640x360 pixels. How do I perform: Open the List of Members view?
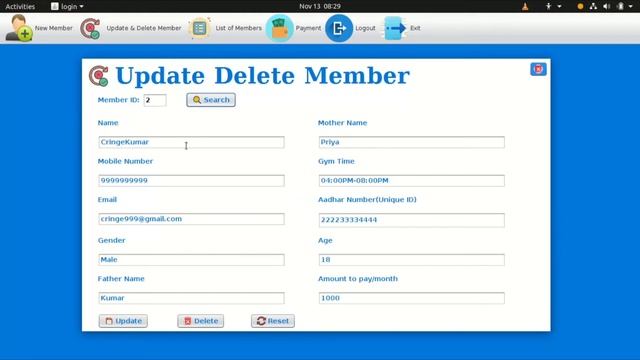tap(226, 28)
